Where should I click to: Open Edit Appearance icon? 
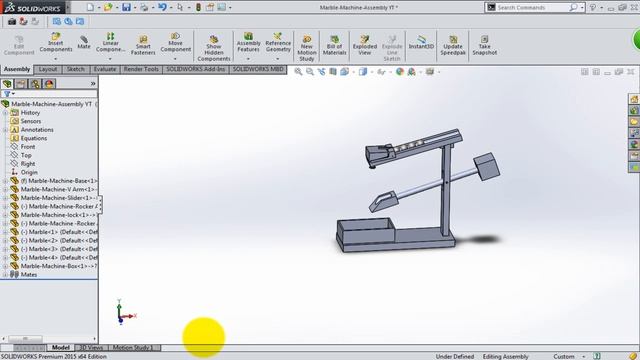(x=400, y=72)
